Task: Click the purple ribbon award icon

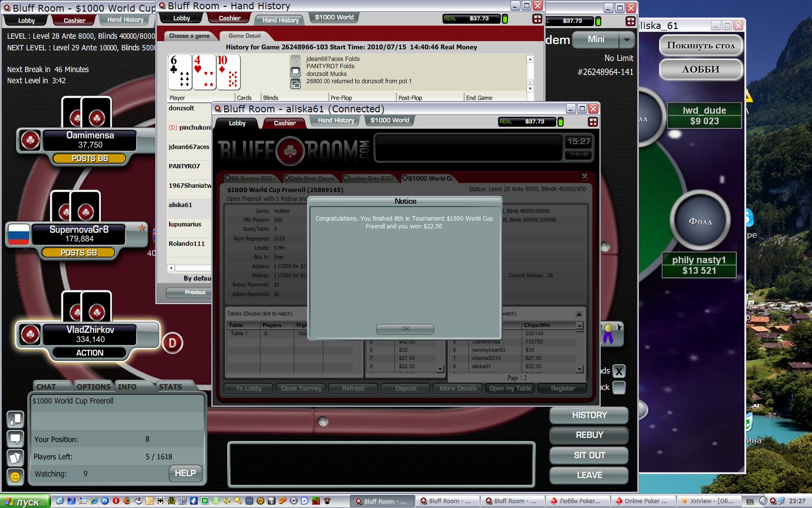Action: pyautogui.click(x=609, y=334)
